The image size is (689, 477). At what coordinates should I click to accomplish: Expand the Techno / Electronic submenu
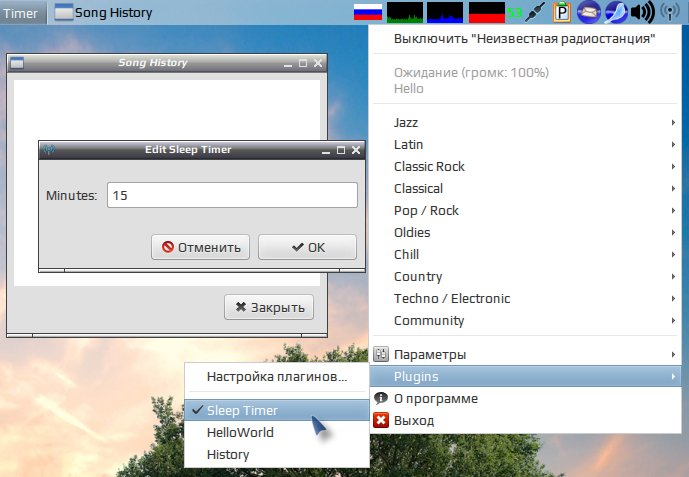(525, 298)
